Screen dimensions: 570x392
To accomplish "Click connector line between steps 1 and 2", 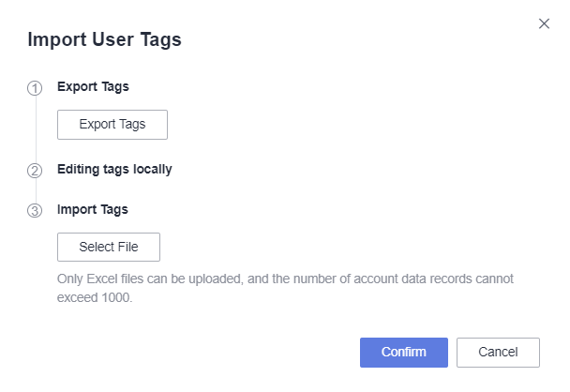I will pos(36,129).
